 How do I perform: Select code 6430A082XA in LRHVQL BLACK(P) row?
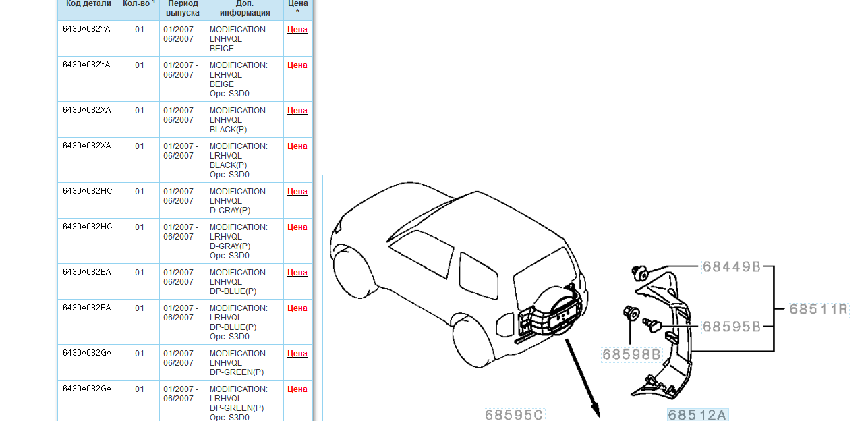[86, 146]
